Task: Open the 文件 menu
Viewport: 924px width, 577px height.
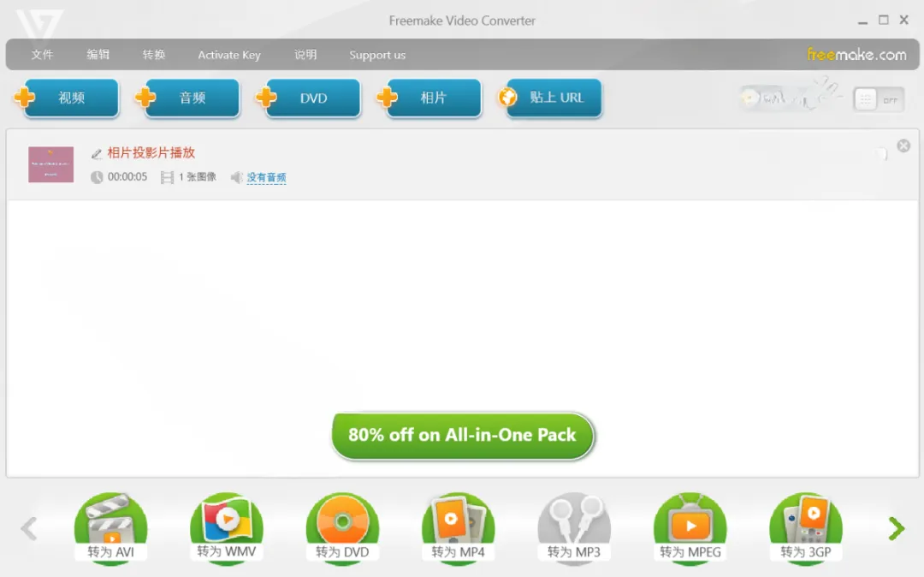Action: pyautogui.click(x=42, y=55)
